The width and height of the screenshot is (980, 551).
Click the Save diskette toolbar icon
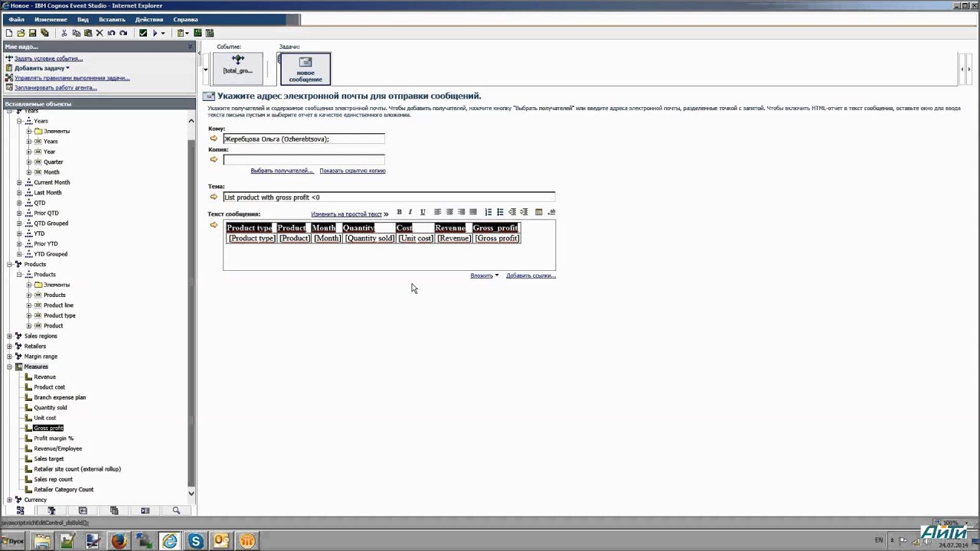click(32, 33)
